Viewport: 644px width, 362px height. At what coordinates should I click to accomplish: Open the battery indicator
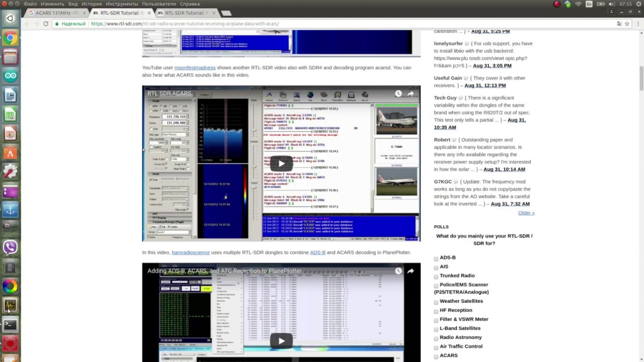(600, 4)
